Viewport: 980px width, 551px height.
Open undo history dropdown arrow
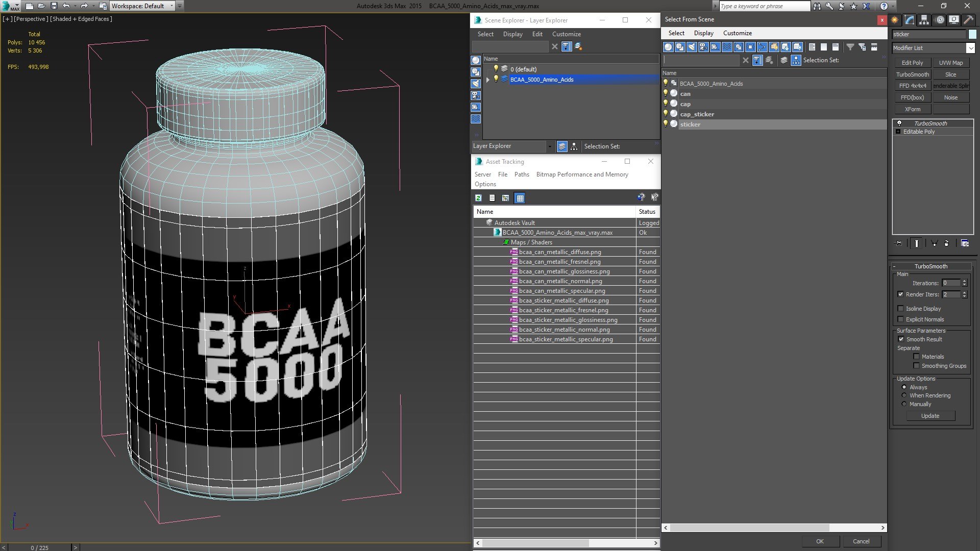click(75, 6)
